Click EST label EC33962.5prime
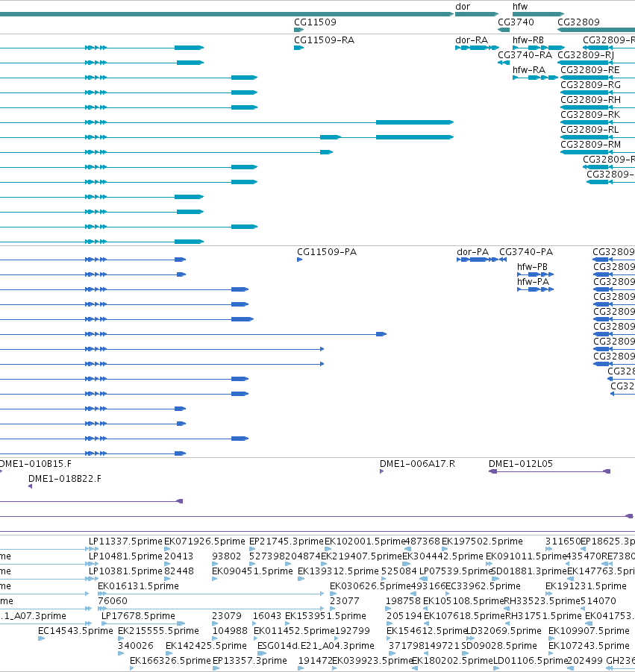The height and width of the screenshot is (672, 635). (484, 586)
